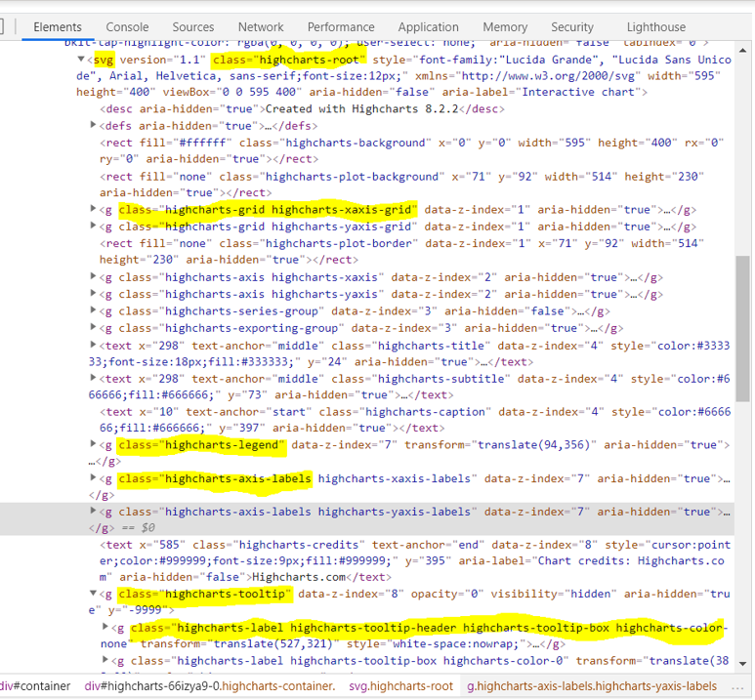
Task: Expand the highcharts-xaxis-grid group
Action: [94, 209]
